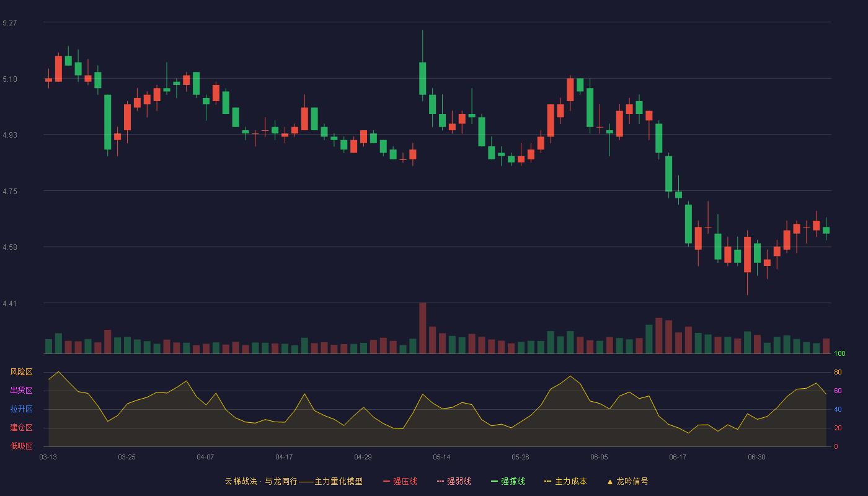Screen dimensions: 868x496
Task: Click the blue 40 indicator axis value
Action: tap(838, 409)
